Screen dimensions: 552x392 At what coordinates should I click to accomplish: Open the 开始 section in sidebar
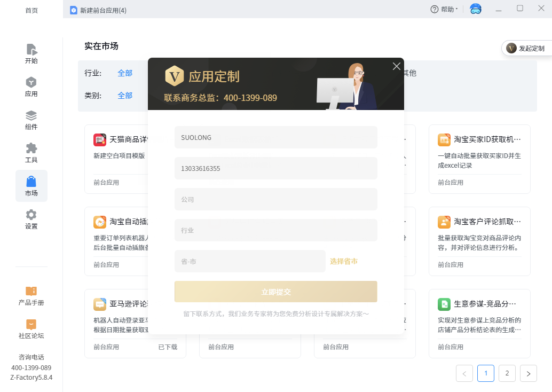coord(31,53)
